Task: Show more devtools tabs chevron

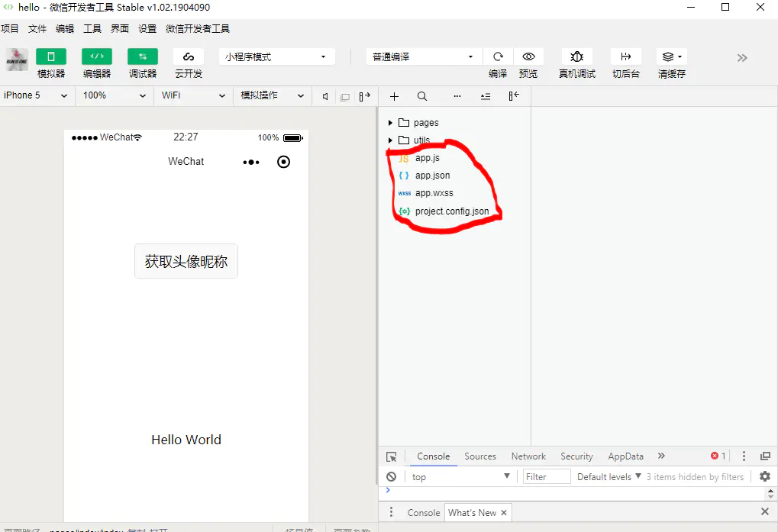Action: (x=661, y=456)
